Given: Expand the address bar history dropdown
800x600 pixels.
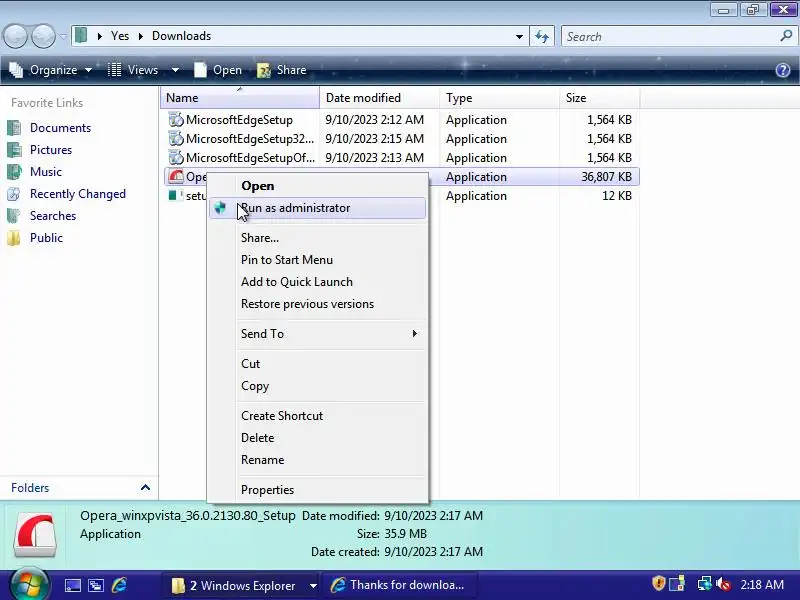Looking at the screenshot, I should tap(519, 36).
